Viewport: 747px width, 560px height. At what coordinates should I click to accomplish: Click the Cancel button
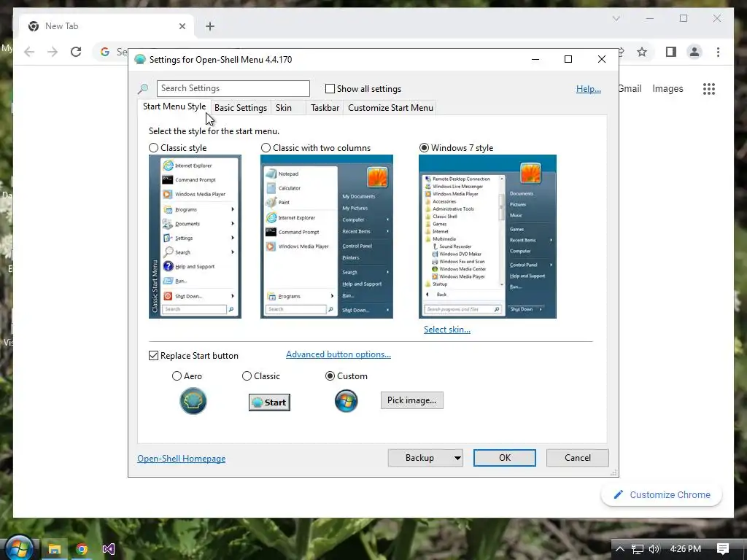coord(578,458)
